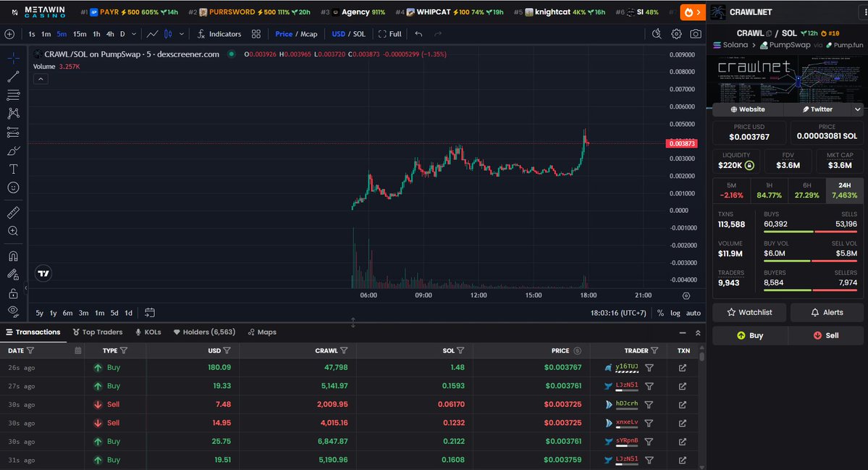Screen dimensions: 868x470
Task: Take a chart snapshot with the camera
Action: click(x=696, y=34)
